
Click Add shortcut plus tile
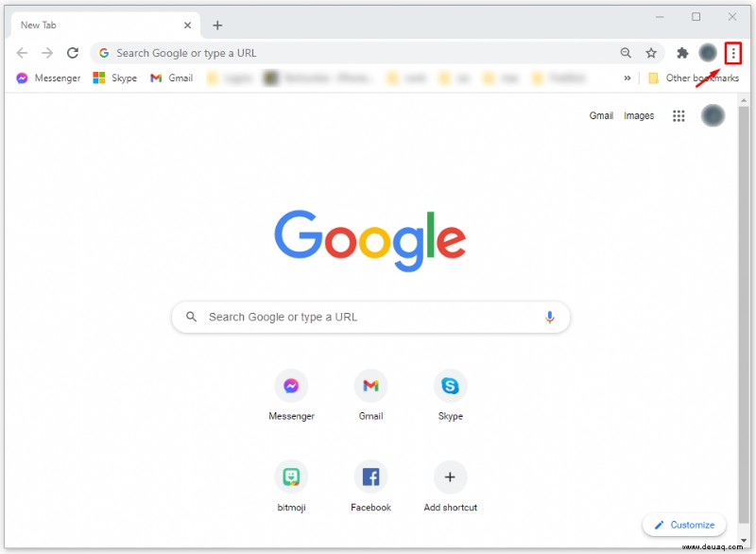point(451,486)
